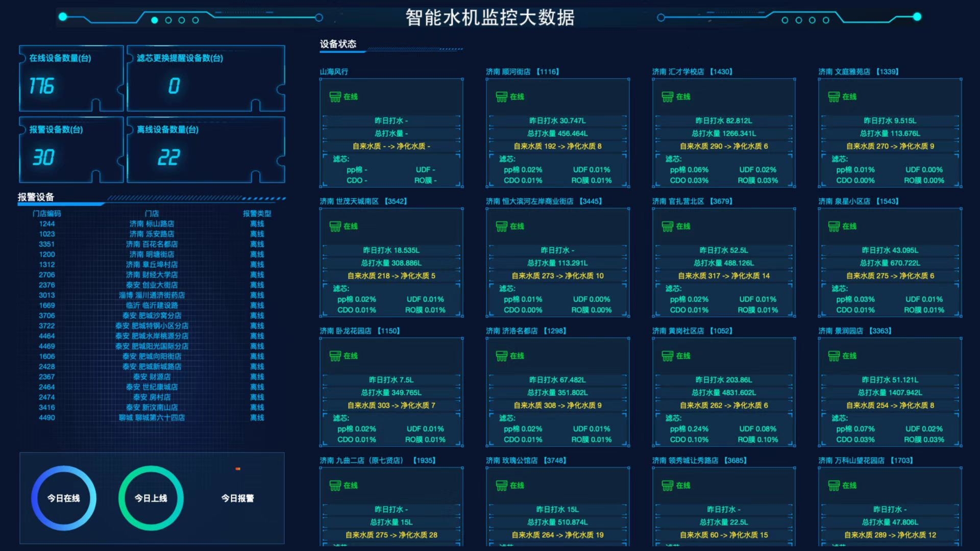Click the device icon for 济南 恒大滨河左岸商业街店
This screenshot has height=551, width=980.
tap(501, 227)
